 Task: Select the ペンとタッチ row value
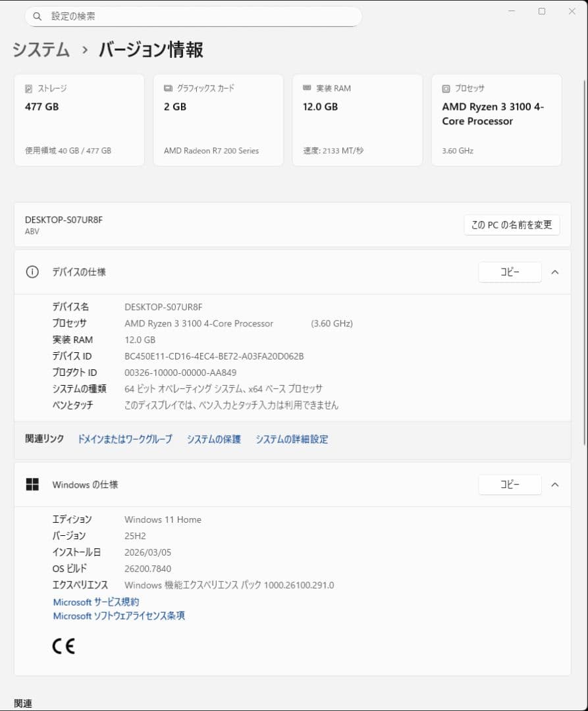(231, 405)
